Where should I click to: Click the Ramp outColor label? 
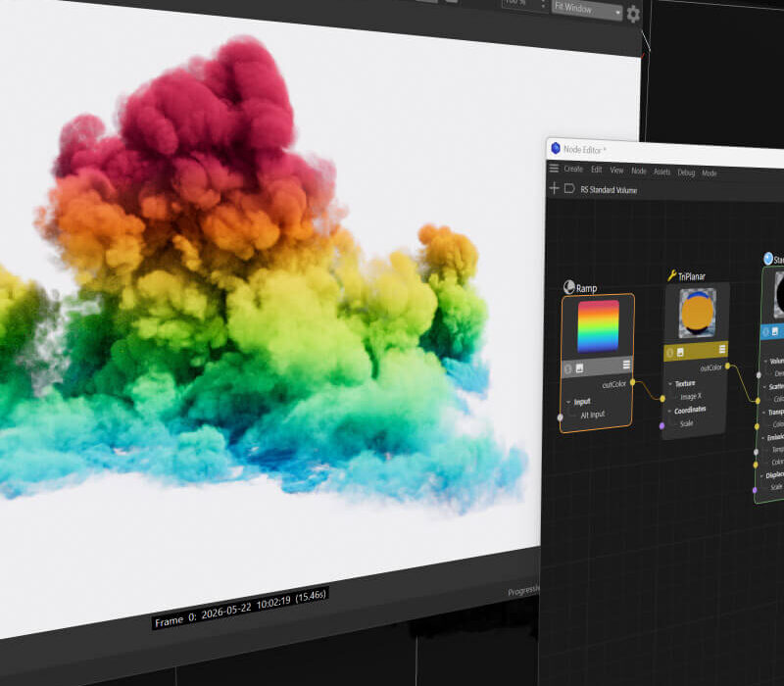[614, 384]
